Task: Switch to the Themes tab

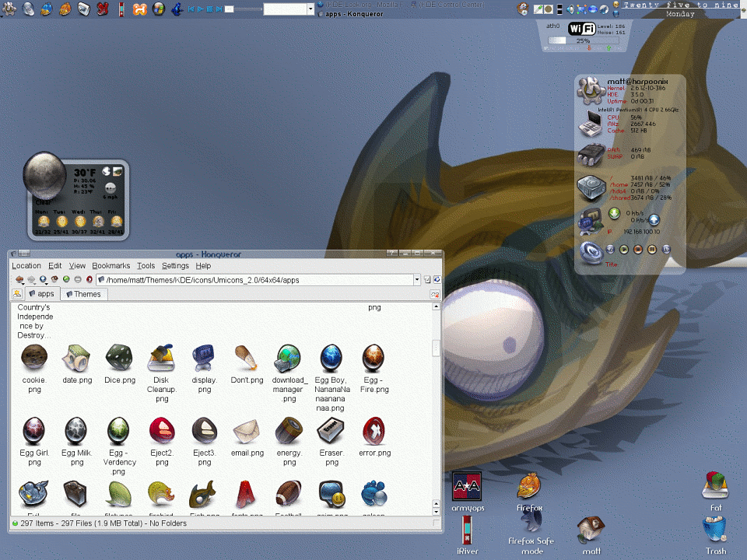Action: coord(84,294)
